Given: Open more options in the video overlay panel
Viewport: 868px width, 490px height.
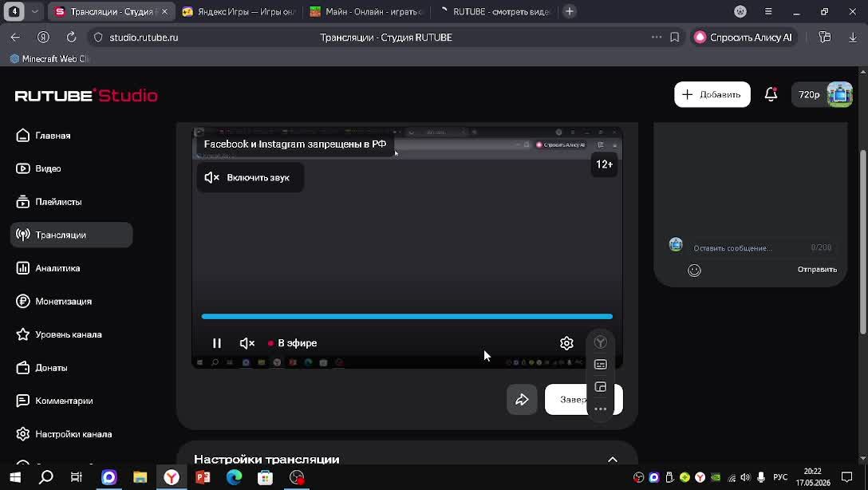Looking at the screenshot, I should pos(600,409).
